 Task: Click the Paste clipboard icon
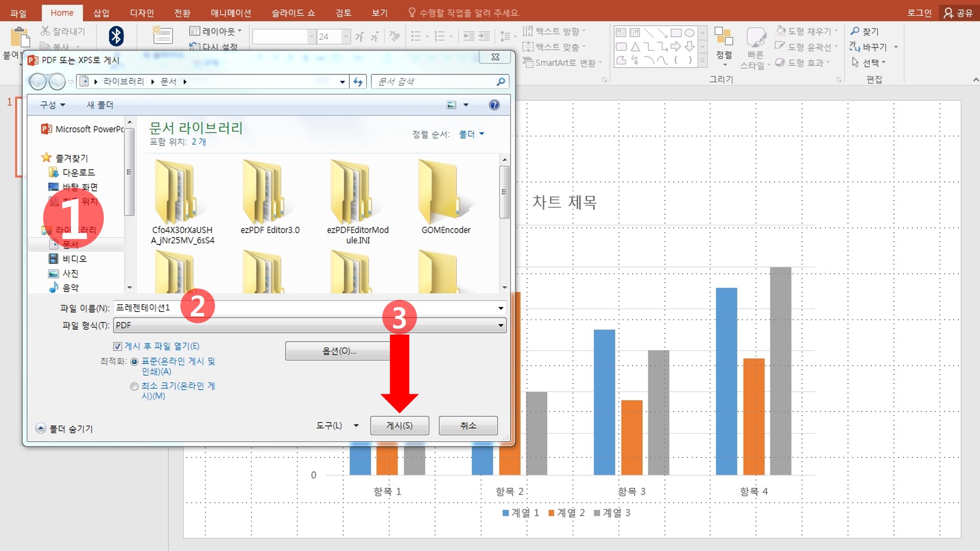click(x=20, y=38)
